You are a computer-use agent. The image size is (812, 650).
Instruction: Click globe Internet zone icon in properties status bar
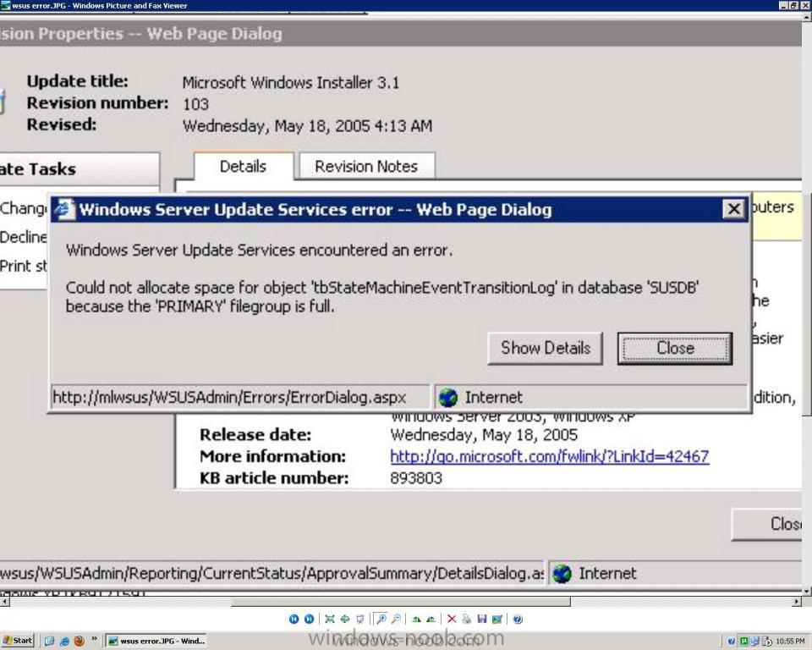click(562, 574)
